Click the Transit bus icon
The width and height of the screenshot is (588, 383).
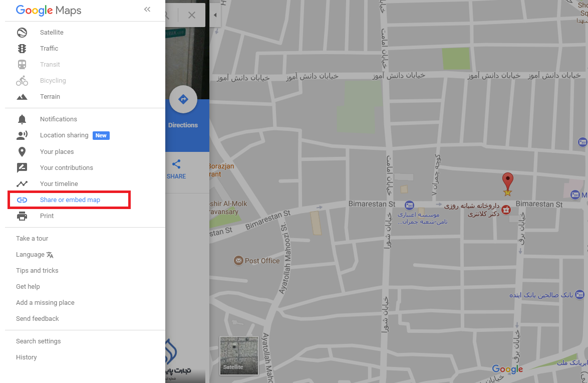(x=22, y=65)
